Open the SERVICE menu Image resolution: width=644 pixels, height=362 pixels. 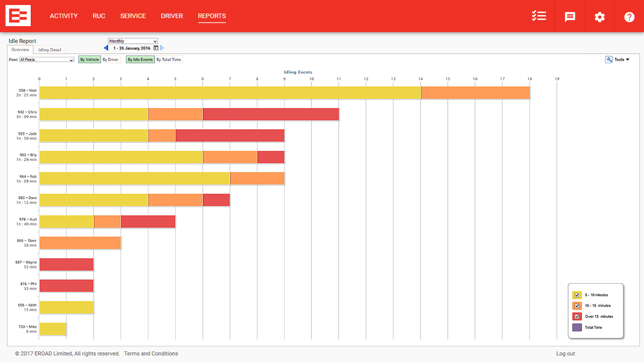tap(133, 16)
